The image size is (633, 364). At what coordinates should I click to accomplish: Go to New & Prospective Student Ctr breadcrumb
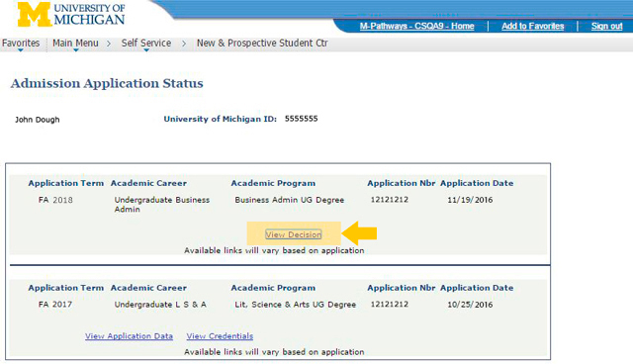tap(262, 44)
